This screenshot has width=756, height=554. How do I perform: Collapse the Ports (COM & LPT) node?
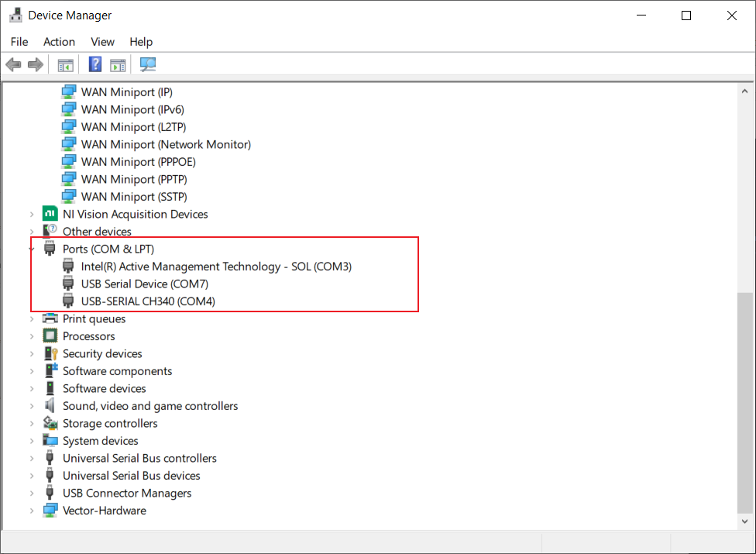32,249
